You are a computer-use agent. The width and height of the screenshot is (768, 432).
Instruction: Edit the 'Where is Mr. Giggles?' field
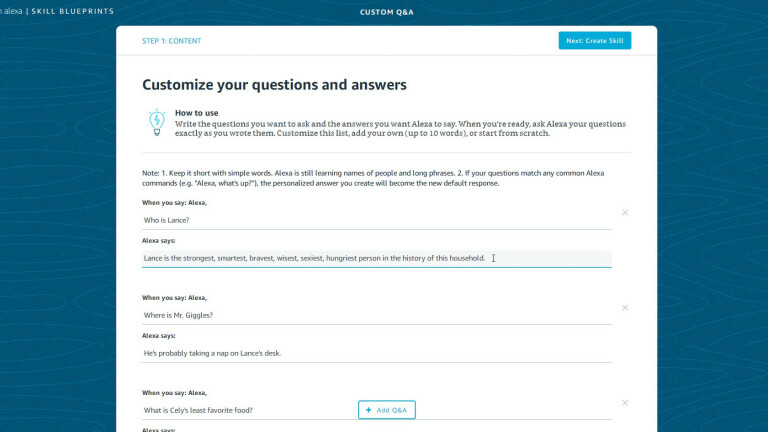pyautogui.click(x=377, y=315)
